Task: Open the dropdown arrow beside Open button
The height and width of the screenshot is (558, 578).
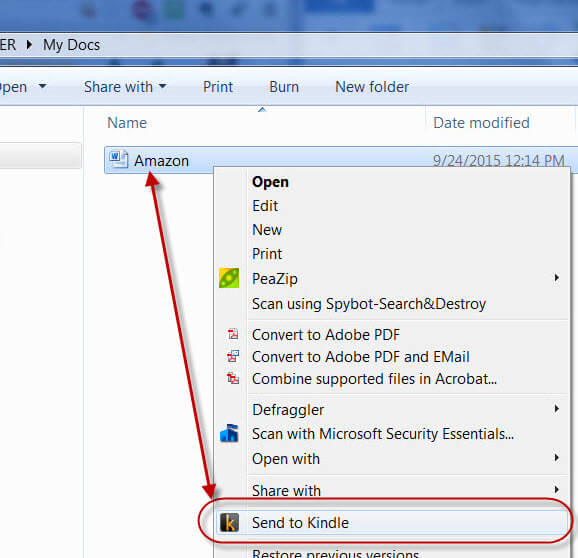Action: (x=43, y=86)
